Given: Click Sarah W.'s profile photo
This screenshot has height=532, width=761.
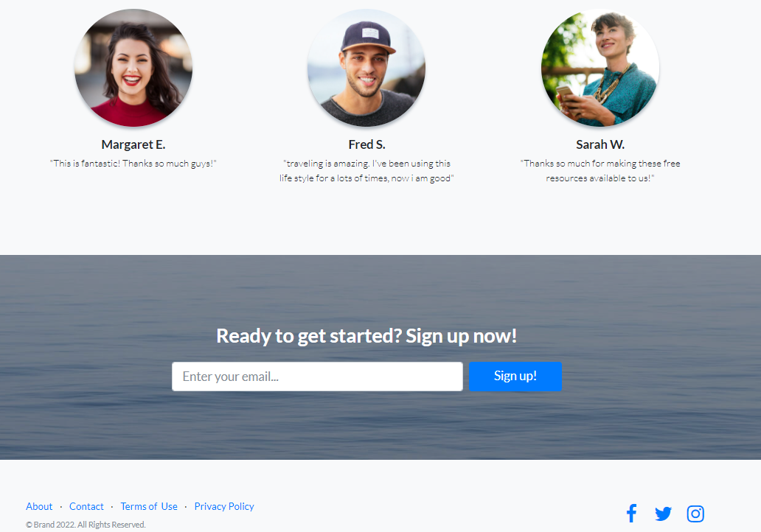Looking at the screenshot, I should click(600, 68).
